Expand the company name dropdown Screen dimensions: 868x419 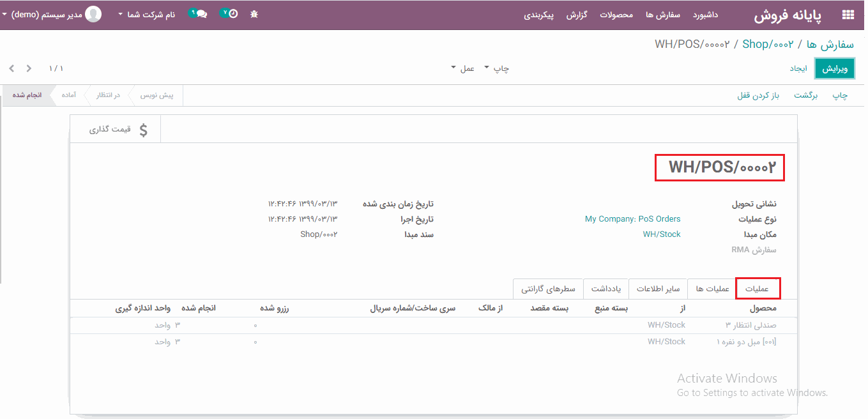point(146,14)
